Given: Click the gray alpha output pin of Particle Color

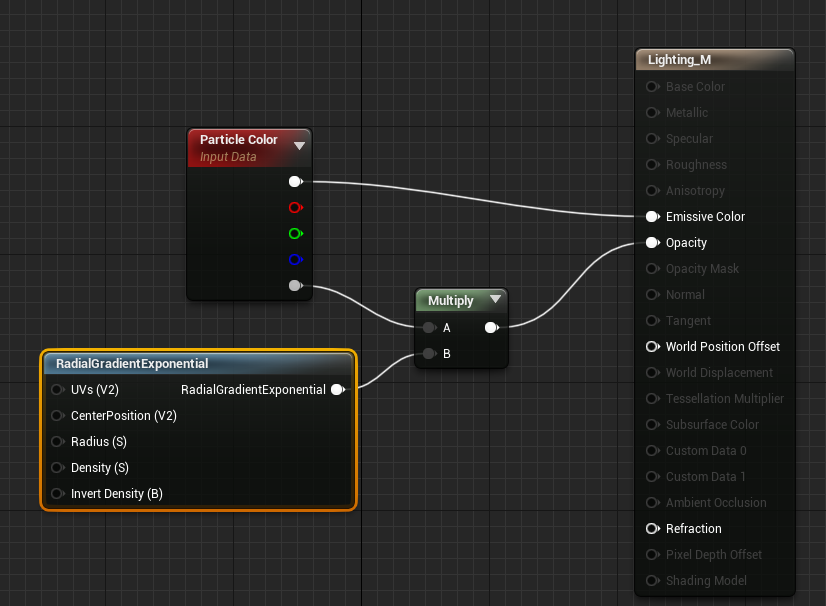Looking at the screenshot, I should tap(296, 286).
